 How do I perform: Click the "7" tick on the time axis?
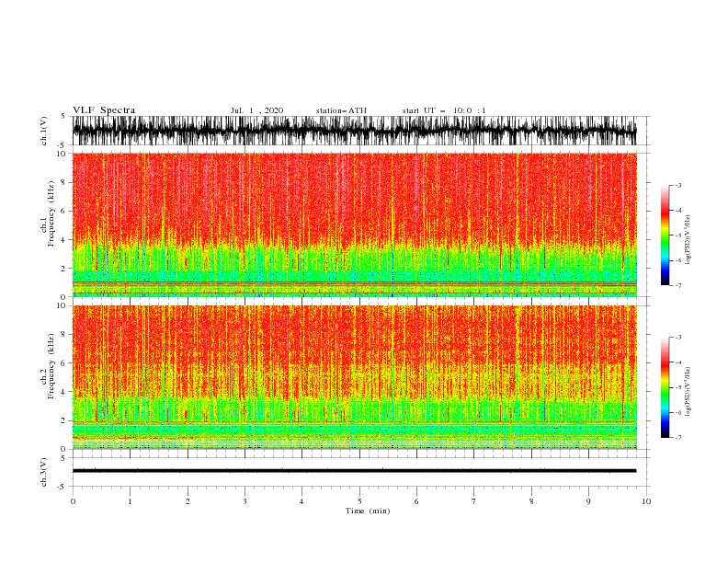[x=474, y=501]
